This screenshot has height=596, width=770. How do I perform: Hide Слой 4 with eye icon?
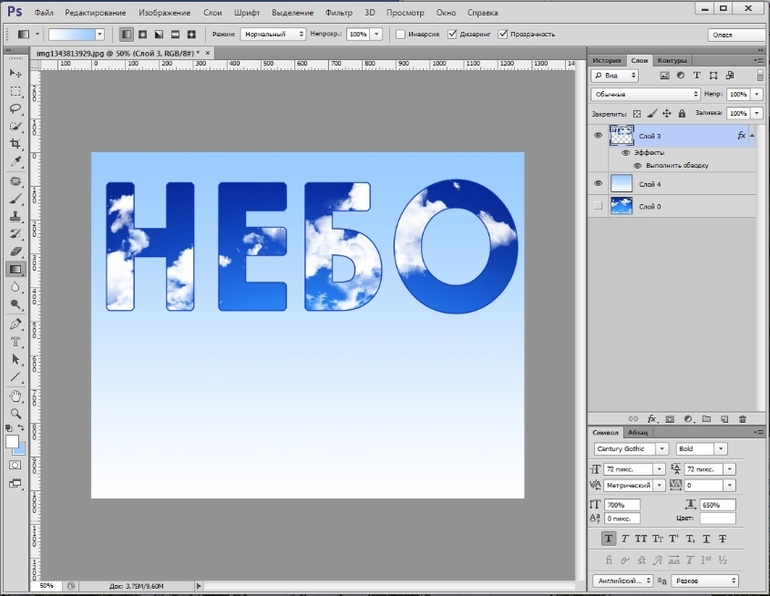point(598,183)
